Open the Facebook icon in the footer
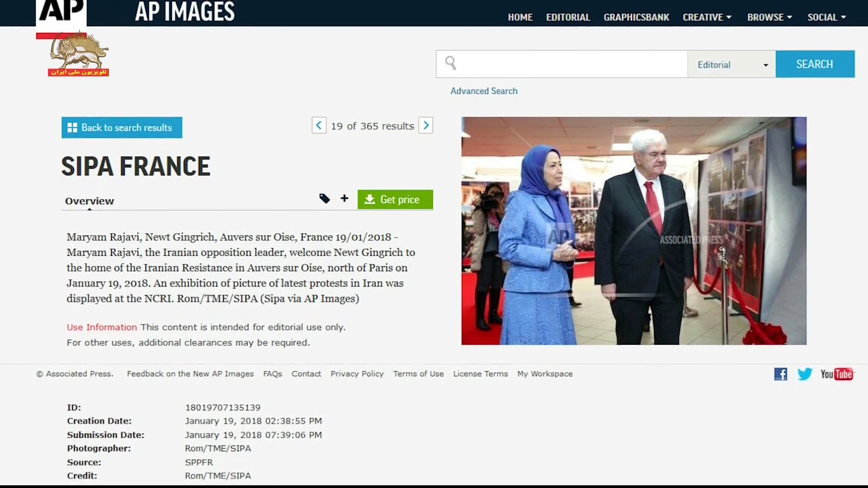 [x=781, y=374]
